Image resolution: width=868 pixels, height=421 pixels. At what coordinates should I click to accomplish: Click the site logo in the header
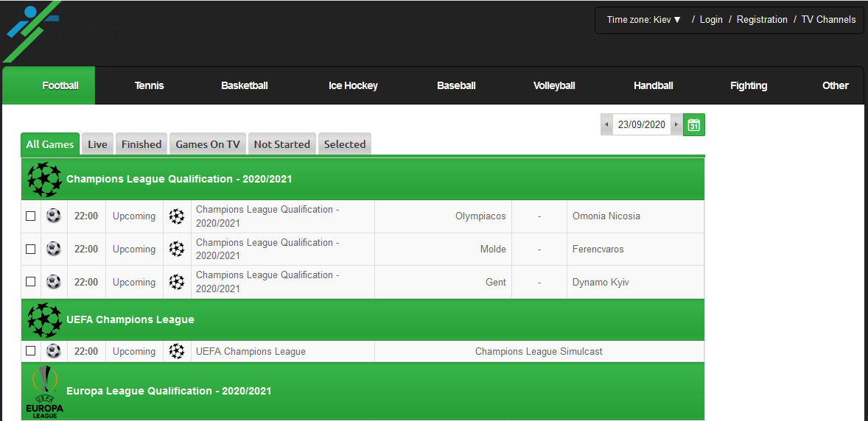(x=32, y=30)
